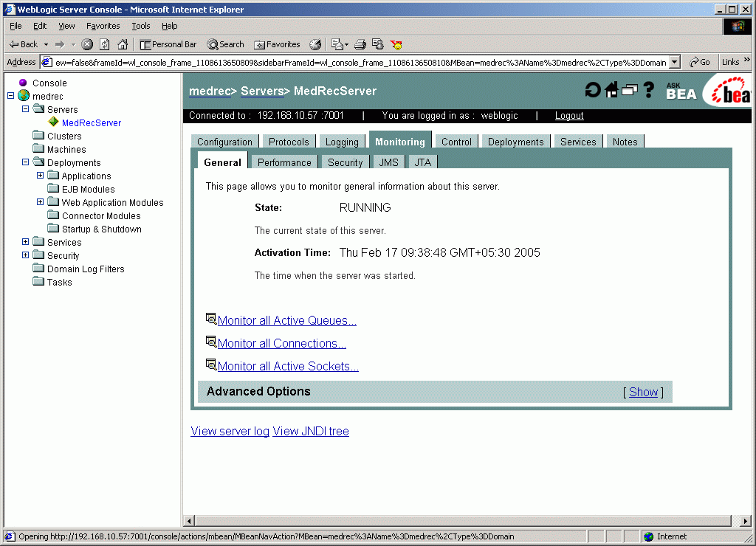
Task: Collapse the medrec domain tree node
Action: pyautogui.click(x=10, y=96)
